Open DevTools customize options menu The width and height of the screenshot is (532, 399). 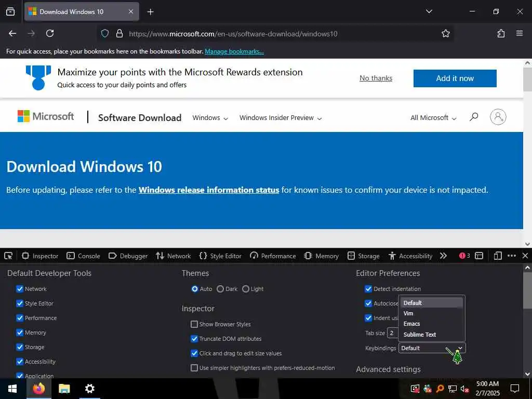point(512,256)
